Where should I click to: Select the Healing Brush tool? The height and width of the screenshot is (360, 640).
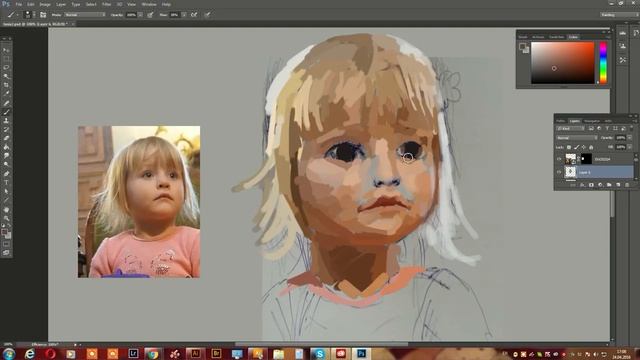pyautogui.click(x=6, y=103)
